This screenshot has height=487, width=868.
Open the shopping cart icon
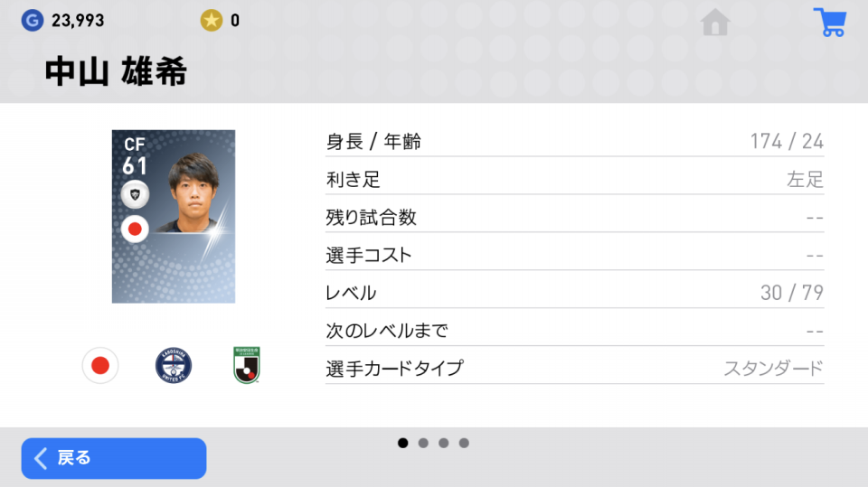(x=829, y=22)
